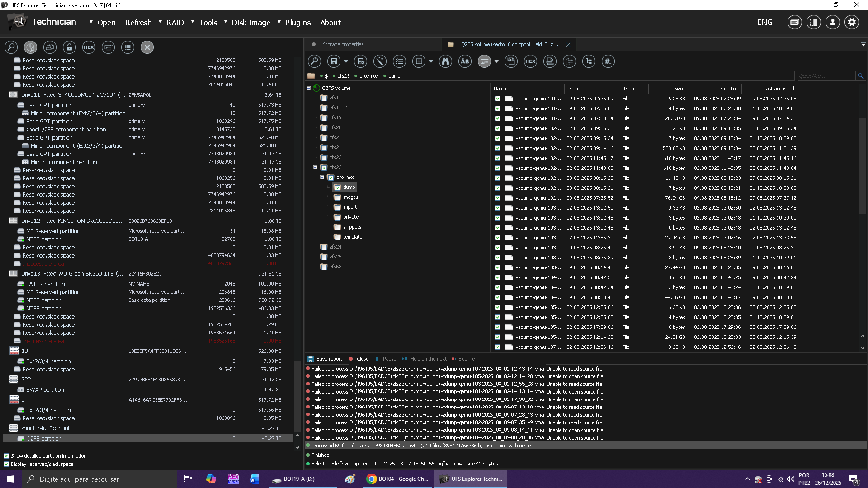Click the AB rename icon in toolbar
The width and height of the screenshot is (868, 488).
(x=465, y=61)
